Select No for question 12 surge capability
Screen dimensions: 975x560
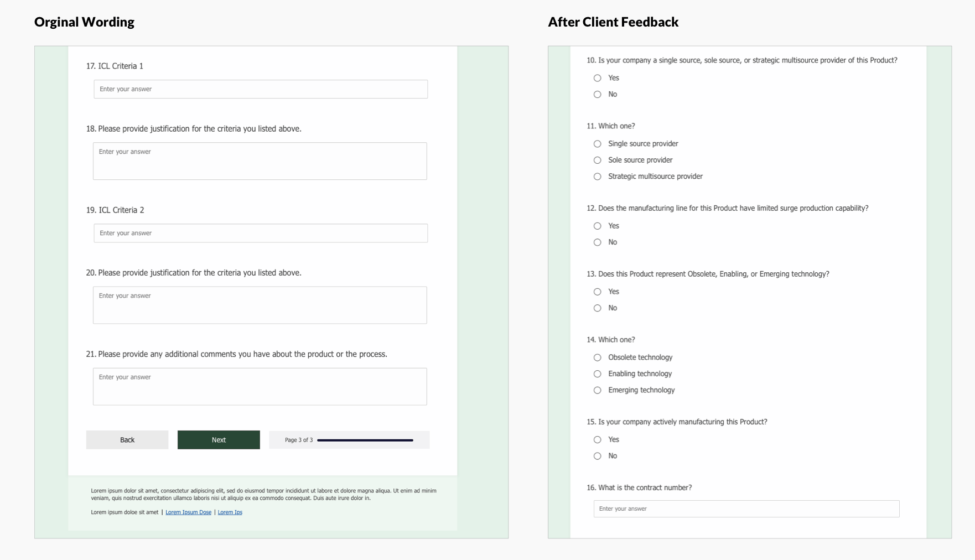(598, 242)
